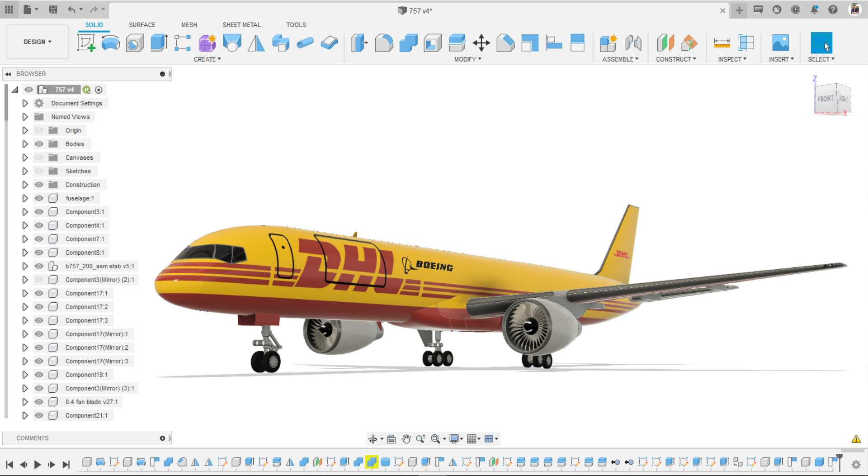Click the Measure tool icon
This screenshot has height=476, width=868.
tap(722, 43)
